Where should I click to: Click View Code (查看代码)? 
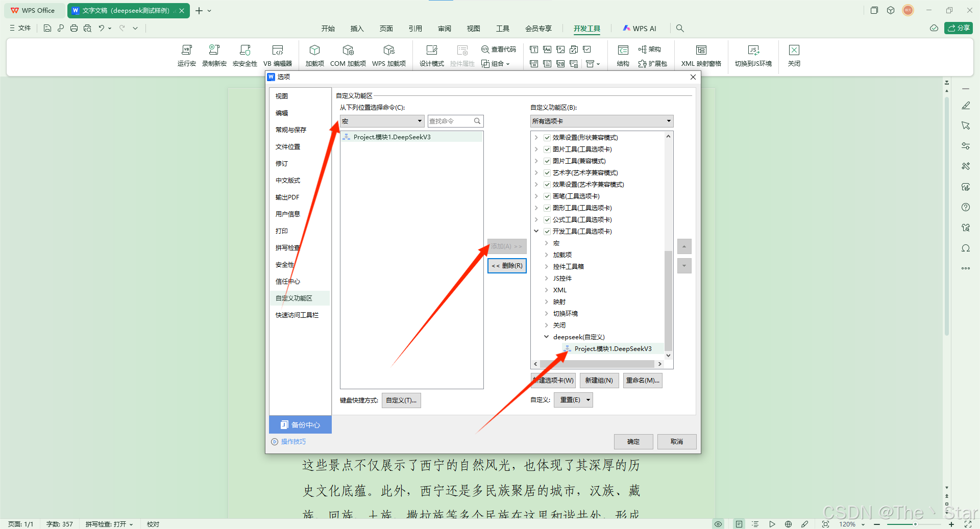pos(499,49)
